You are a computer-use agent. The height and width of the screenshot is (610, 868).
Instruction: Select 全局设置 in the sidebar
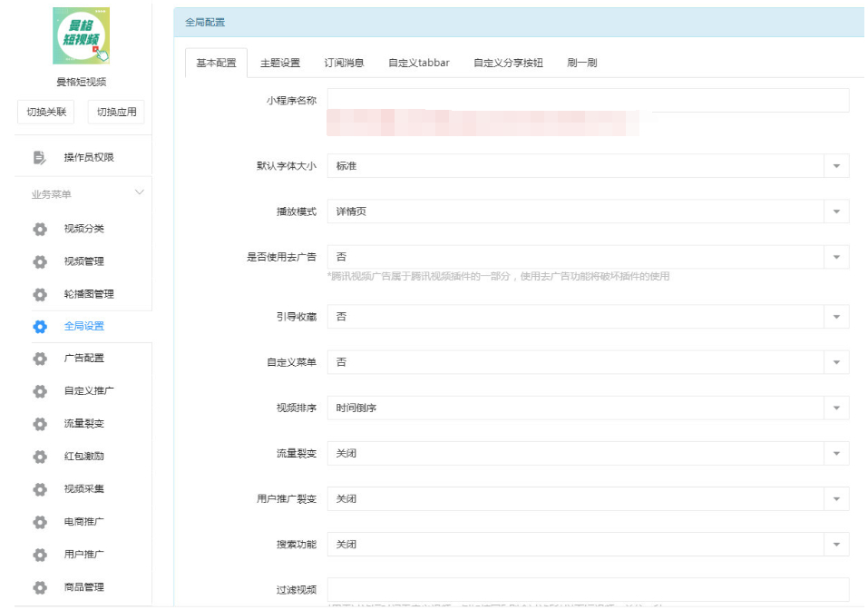point(84,326)
